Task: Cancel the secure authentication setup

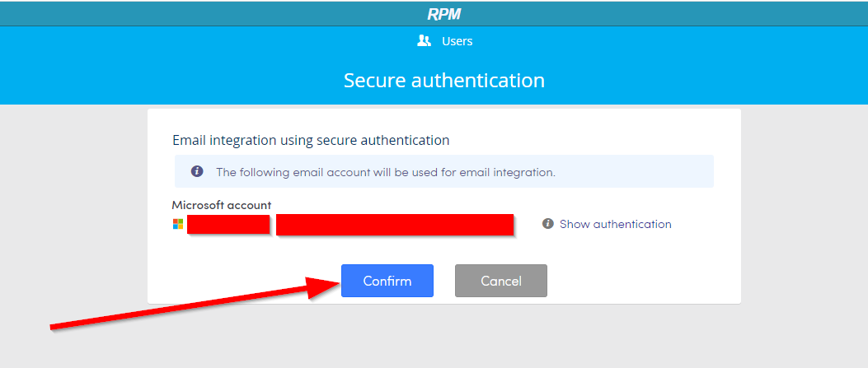Action: (501, 281)
